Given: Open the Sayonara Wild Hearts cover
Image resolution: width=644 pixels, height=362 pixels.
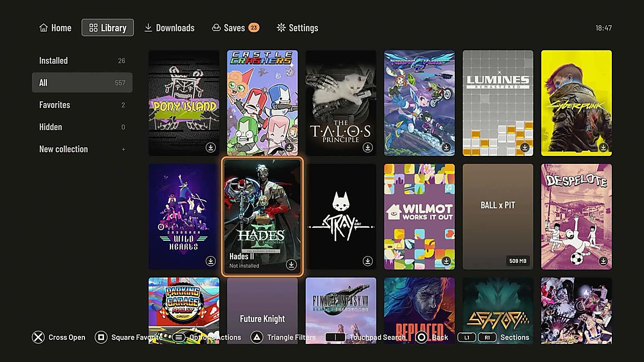Looking at the screenshot, I should click(x=184, y=217).
